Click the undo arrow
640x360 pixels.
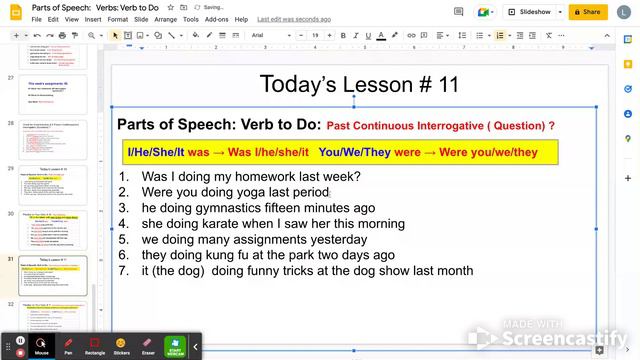[37, 36]
